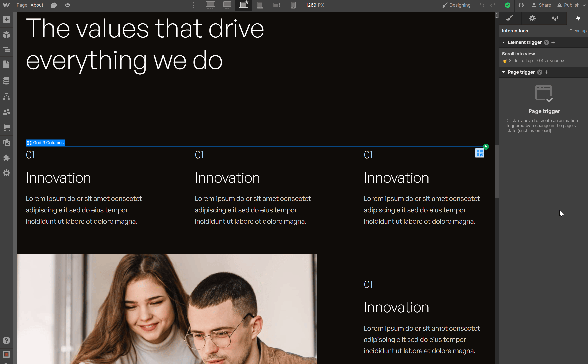Screen dimensions: 588x364
Task: Click the Clean up interactions link
Action: point(578,31)
